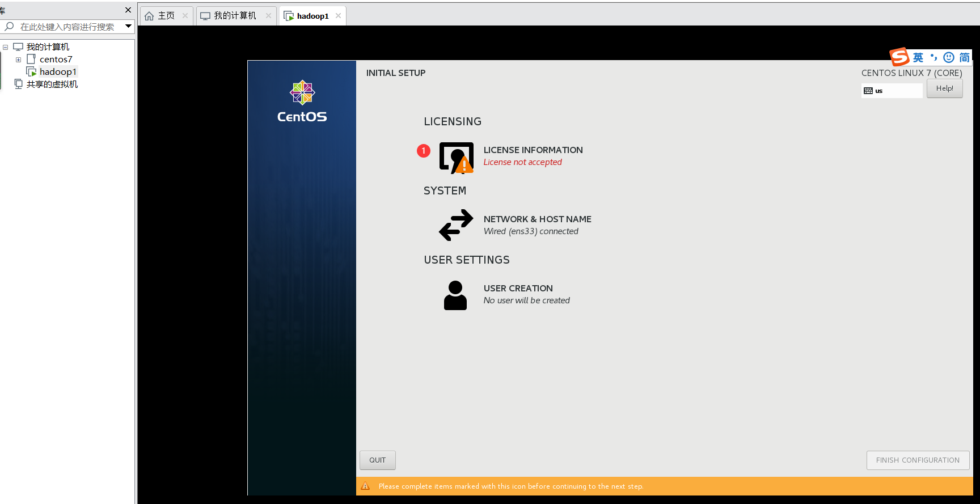This screenshot has height=504, width=980.
Task: Expand the centos7 tree node
Action: [x=18, y=60]
